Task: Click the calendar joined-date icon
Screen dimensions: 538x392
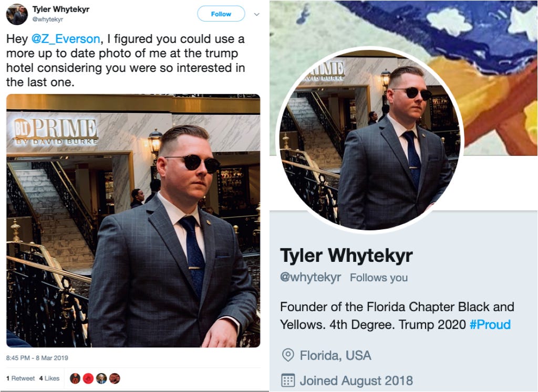Action: (288, 380)
